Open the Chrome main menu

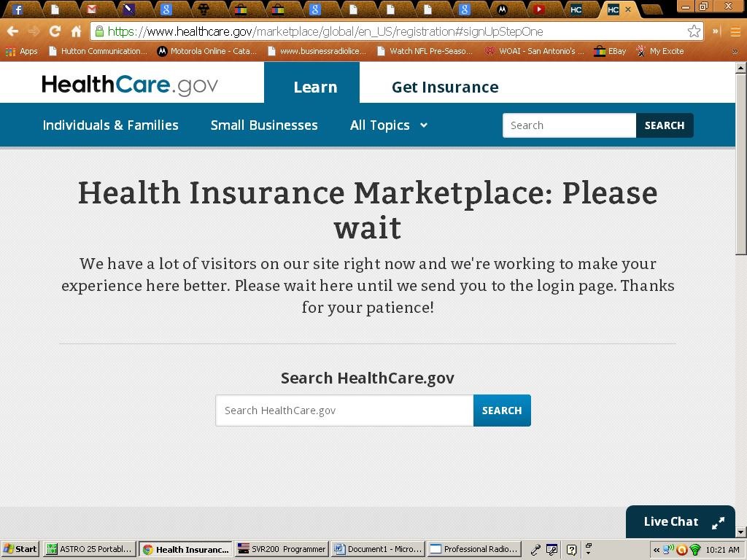[735, 31]
